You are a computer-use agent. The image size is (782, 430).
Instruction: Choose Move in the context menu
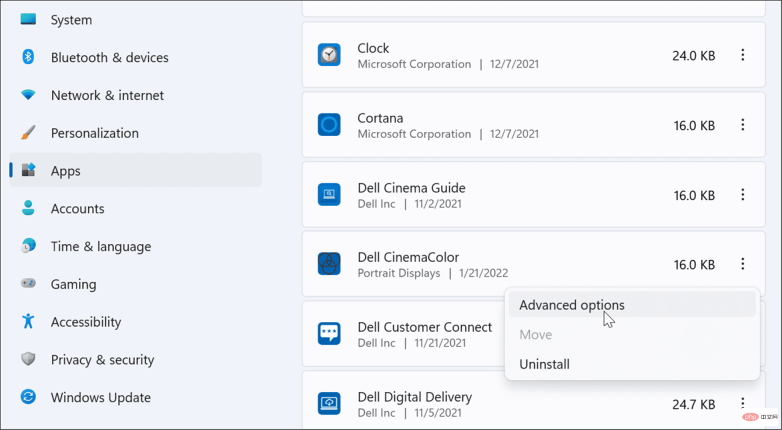pos(632,334)
